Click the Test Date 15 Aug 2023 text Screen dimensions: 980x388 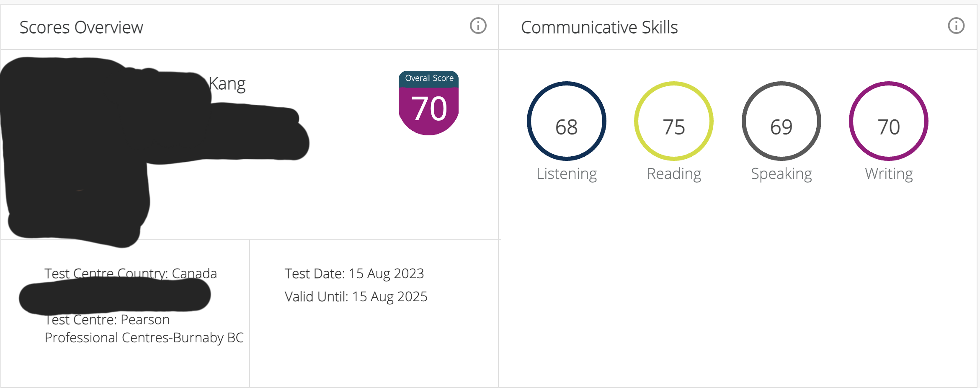[x=354, y=274]
